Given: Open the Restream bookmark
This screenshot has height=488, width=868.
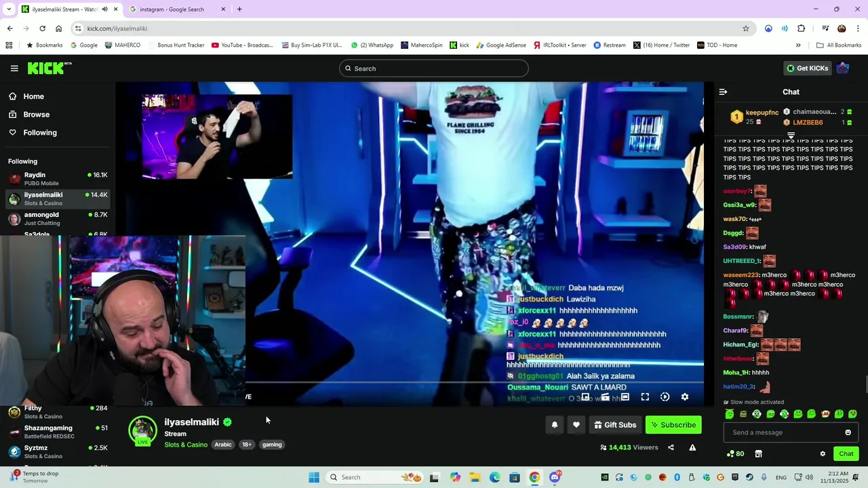Looking at the screenshot, I should (x=610, y=45).
